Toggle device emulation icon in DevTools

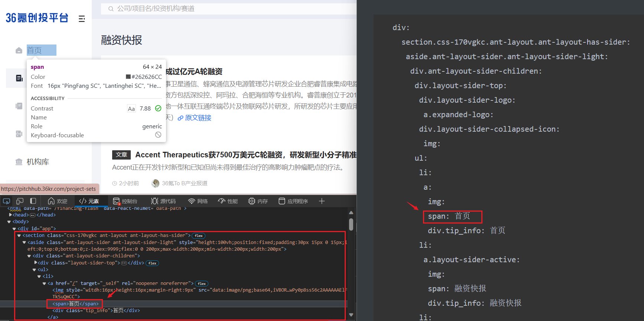click(x=20, y=201)
